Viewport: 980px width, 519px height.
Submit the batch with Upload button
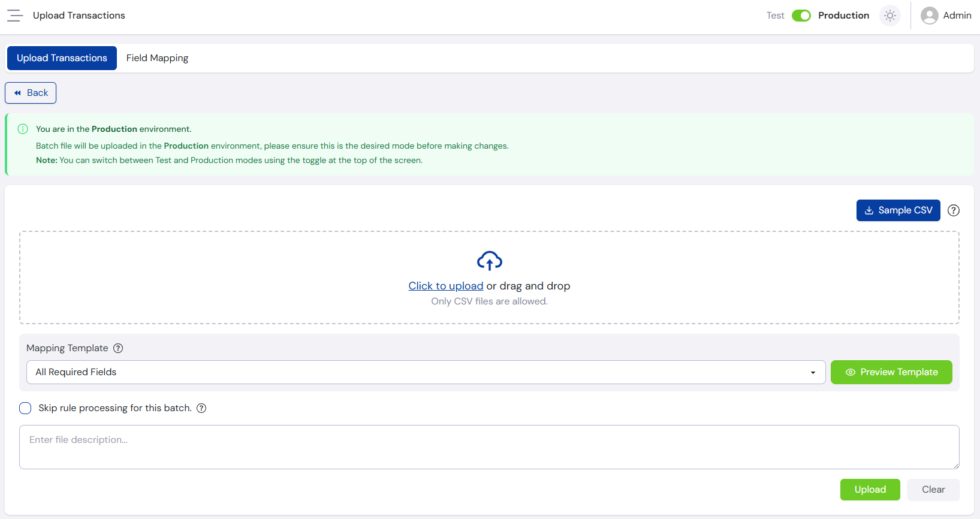tap(870, 490)
